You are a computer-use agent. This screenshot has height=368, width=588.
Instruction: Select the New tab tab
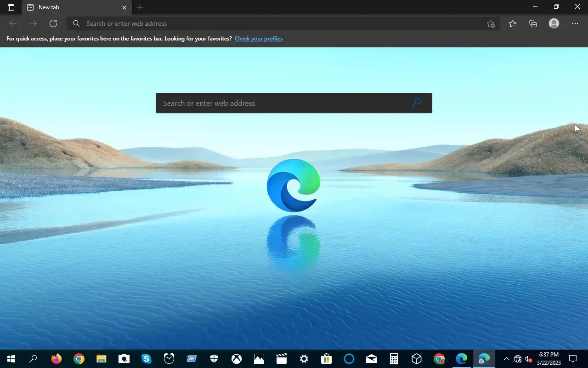[x=76, y=7]
